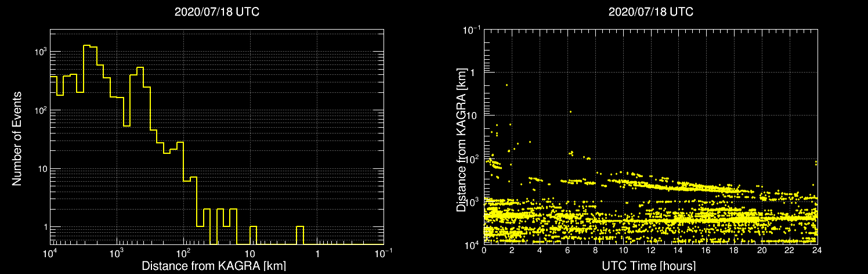This screenshot has width=868, height=274.
Task: Click the left histogram's title "2020/07/18 UTC"
Action: tap(216, 12)
